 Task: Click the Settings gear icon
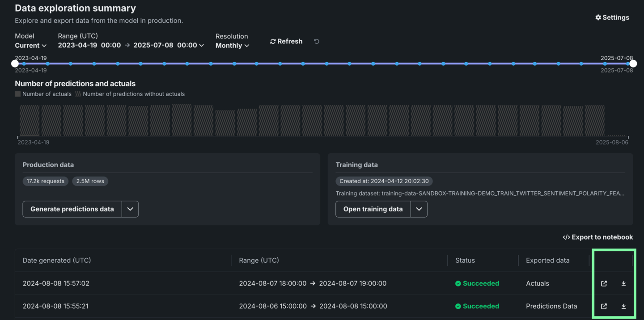(598, 17)
